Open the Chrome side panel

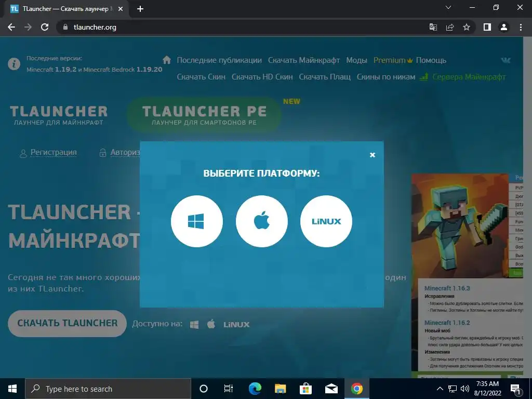pyautogui.click(x=487, y=27)
